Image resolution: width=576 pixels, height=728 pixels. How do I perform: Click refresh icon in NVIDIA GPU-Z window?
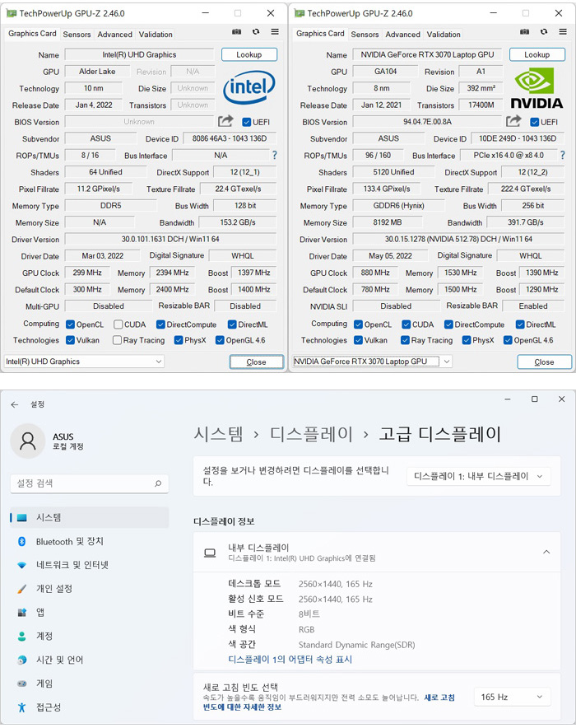pos(544,31)
